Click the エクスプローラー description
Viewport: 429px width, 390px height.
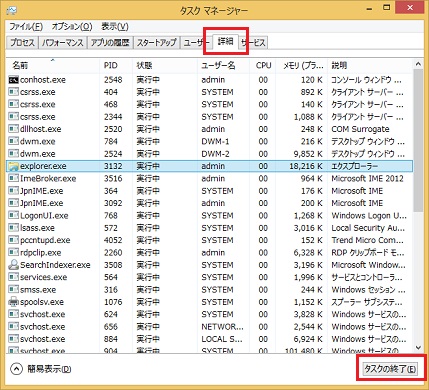tap(355, 166)
